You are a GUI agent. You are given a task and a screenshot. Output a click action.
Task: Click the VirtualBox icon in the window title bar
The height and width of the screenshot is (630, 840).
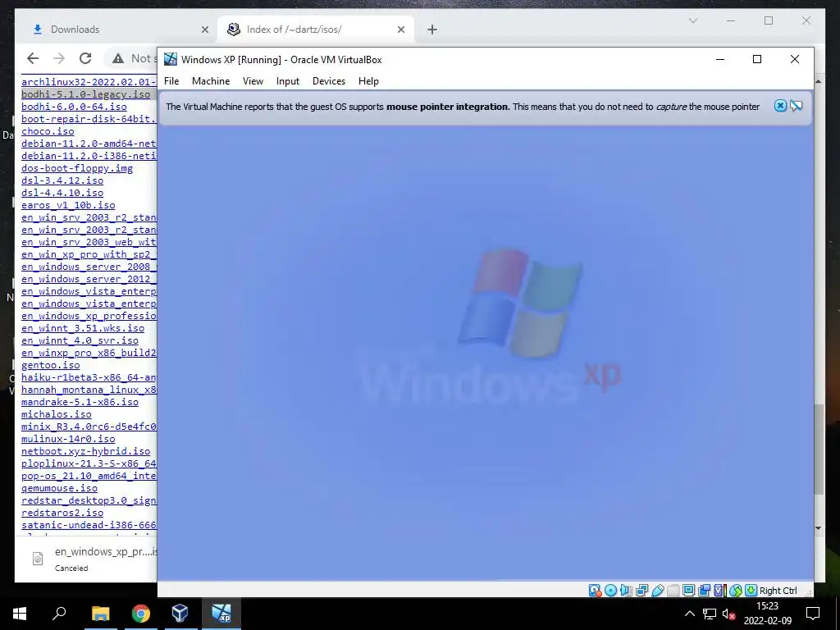pos(171,59)
